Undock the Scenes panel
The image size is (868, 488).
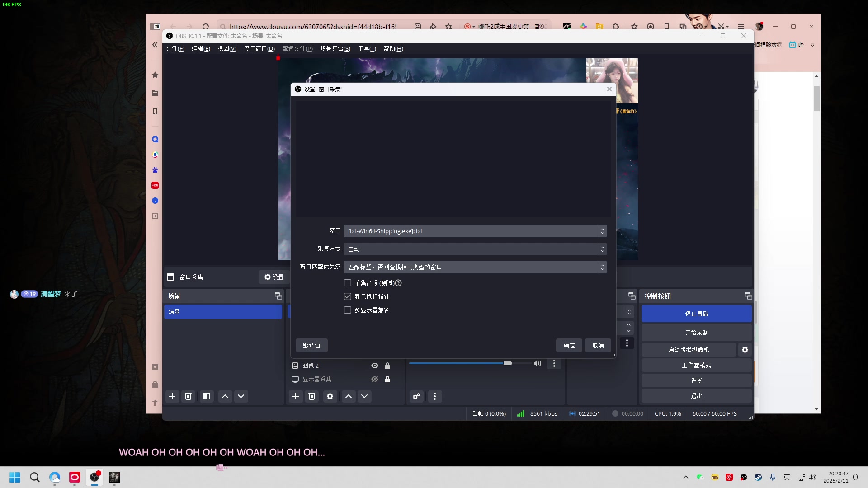coord(278,296)
